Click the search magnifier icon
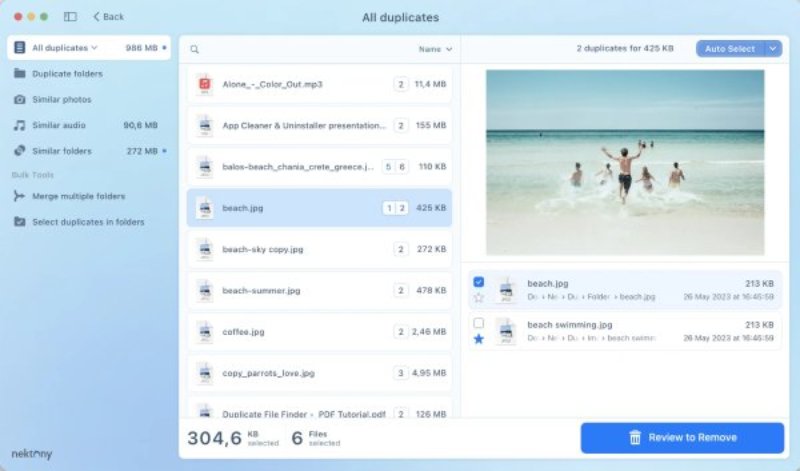800x471 pixels. pyautogui.click(x=194, y=49)
